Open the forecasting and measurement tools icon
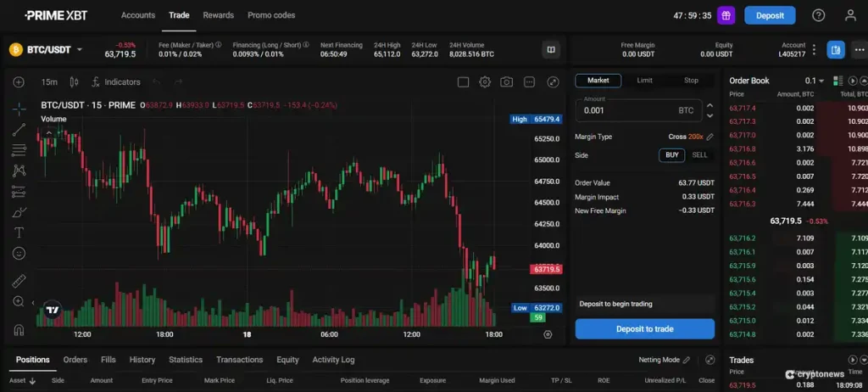868x392 pixels. click(19, 192)
